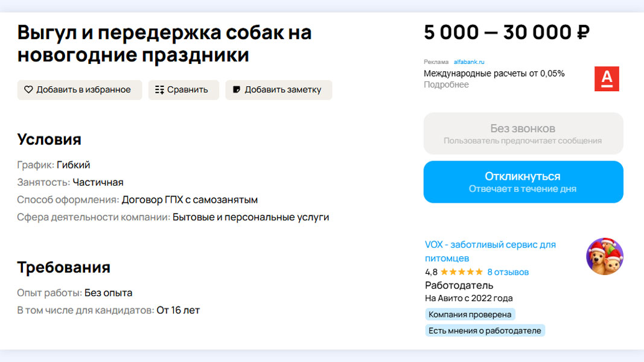644x362 pixels.
Task: Click the job listing title heading
Action: point(164,43)
